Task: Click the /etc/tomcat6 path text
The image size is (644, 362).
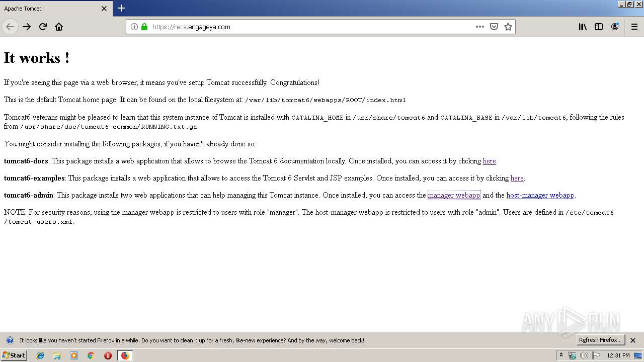Action: pos(590,213)
